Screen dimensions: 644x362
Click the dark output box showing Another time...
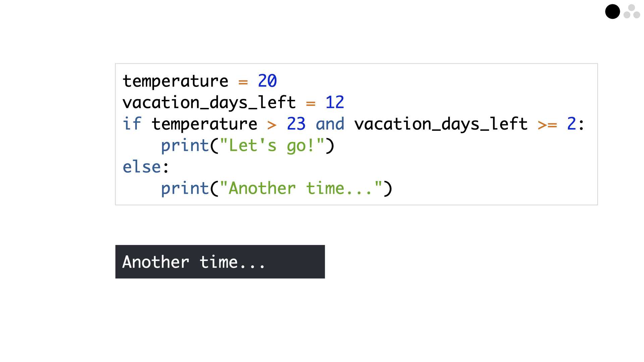point(220,262)
